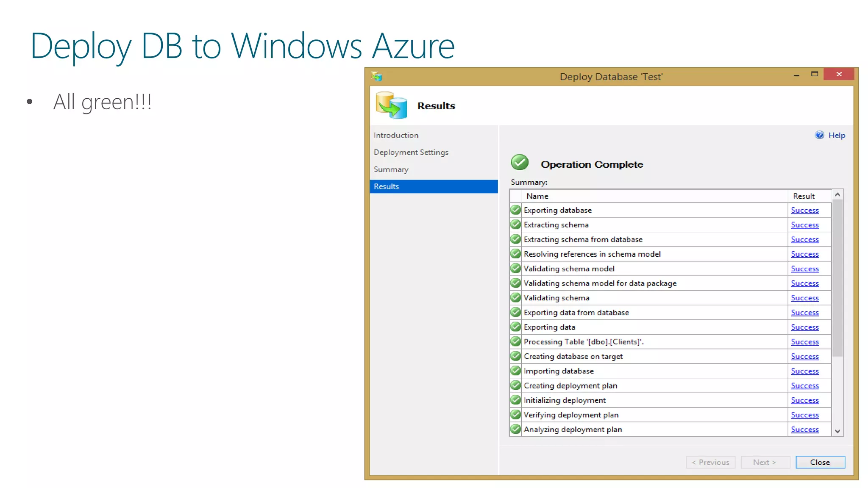Open Success link for Analyzing deployment plan

pos(804,430)
